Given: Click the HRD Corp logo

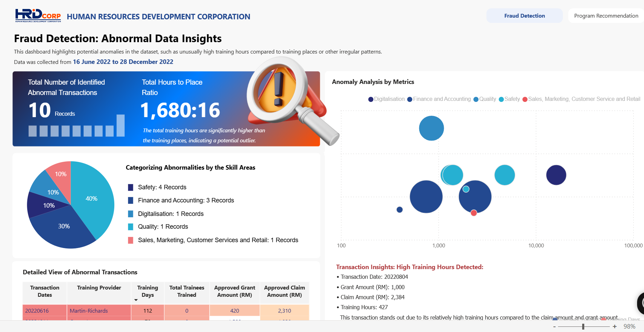Looking at the screenshot, I should coord(38,16).
